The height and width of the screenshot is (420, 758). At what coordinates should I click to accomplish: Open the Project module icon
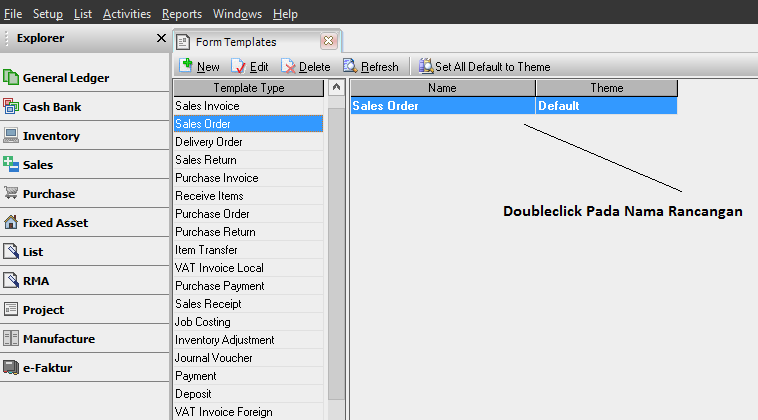coord(11,309)
